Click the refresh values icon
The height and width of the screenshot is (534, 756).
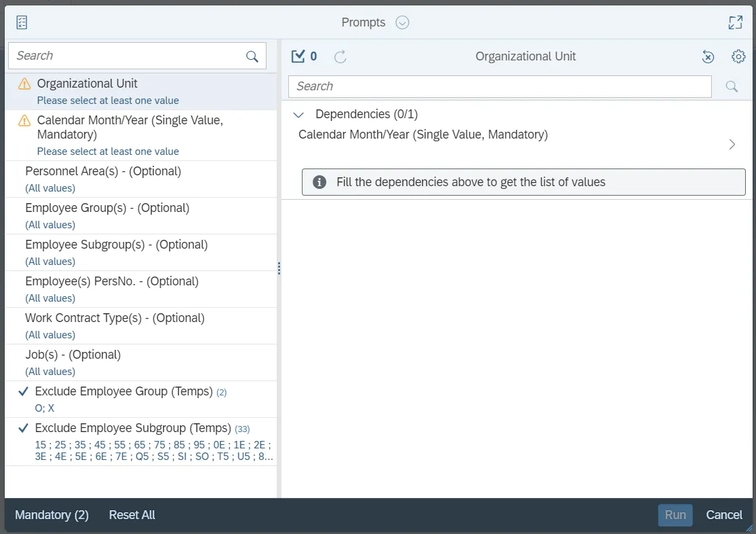(341, 56)
